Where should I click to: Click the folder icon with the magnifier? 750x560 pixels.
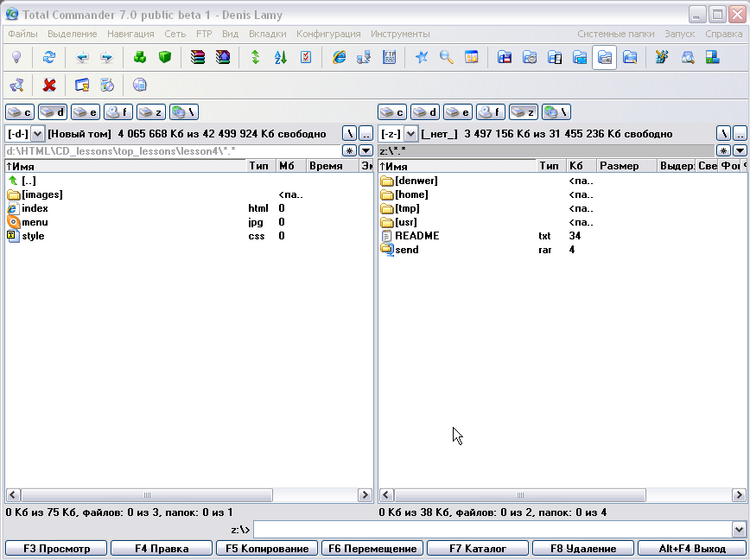click(x=630, y=57)
